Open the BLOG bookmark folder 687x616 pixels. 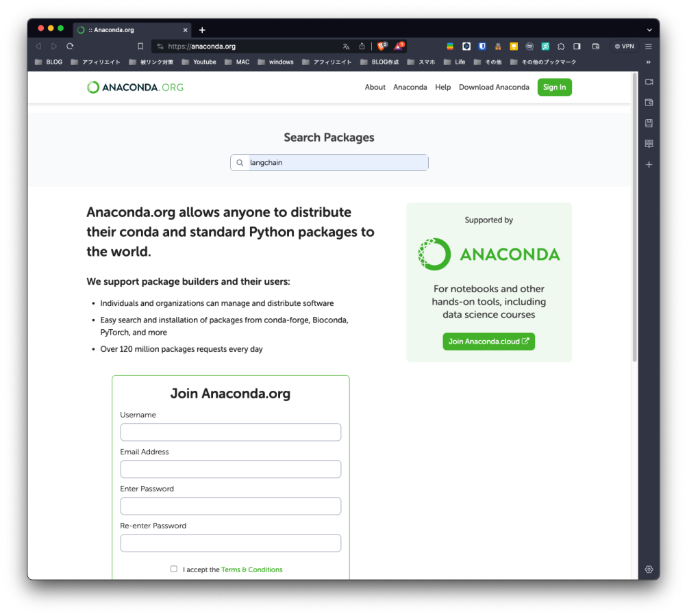(49, 62)
